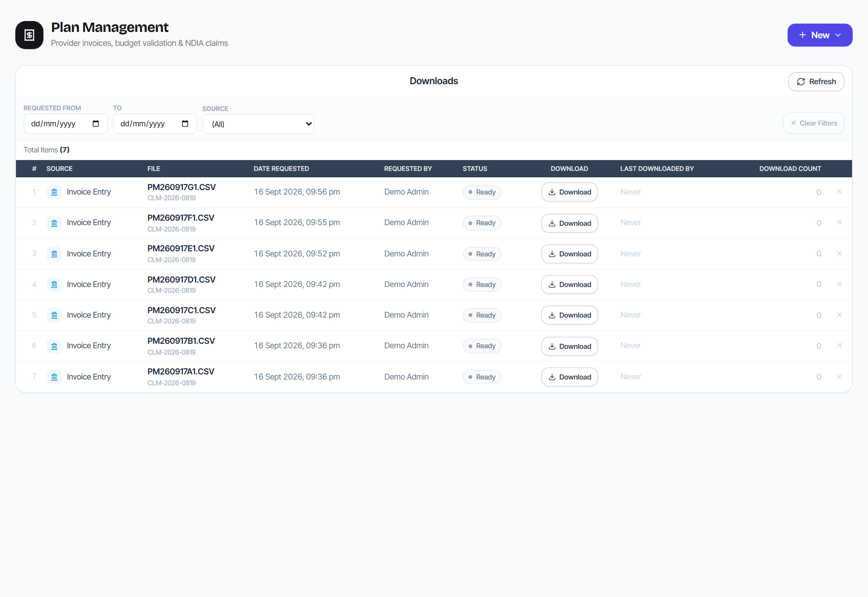Open the To date calendar picker icon
This screenshot has height=597, width=868.
[185, 123]
